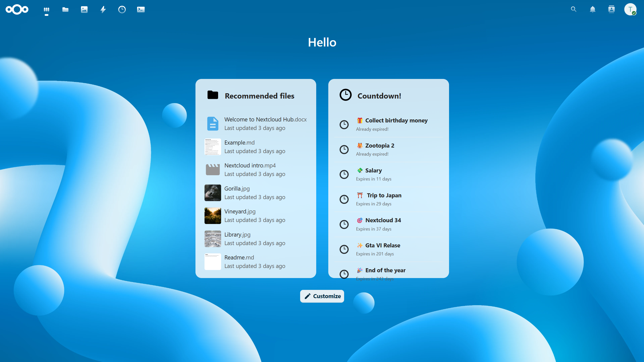The image size is (644, 362).
Task: Open the user avatar settings menu
Action: pyautogui.click(x=630, y=9)
